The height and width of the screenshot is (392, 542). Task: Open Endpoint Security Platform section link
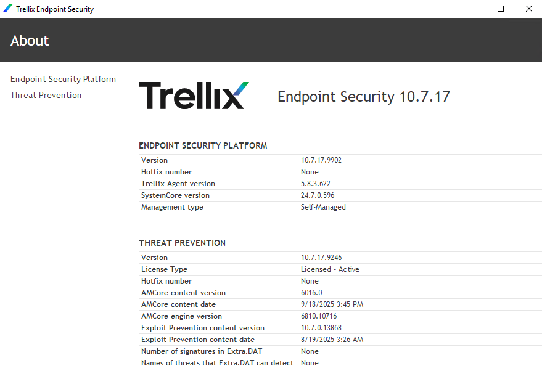point(63,79)
